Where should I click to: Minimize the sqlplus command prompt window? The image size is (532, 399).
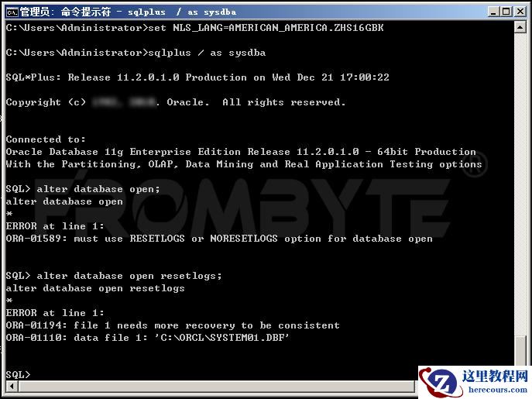pos(493,12)
